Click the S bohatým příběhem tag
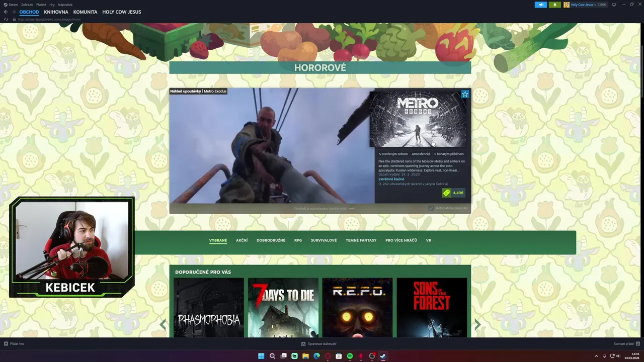Screen dimensions: 644x362 [x=449, y=154]
